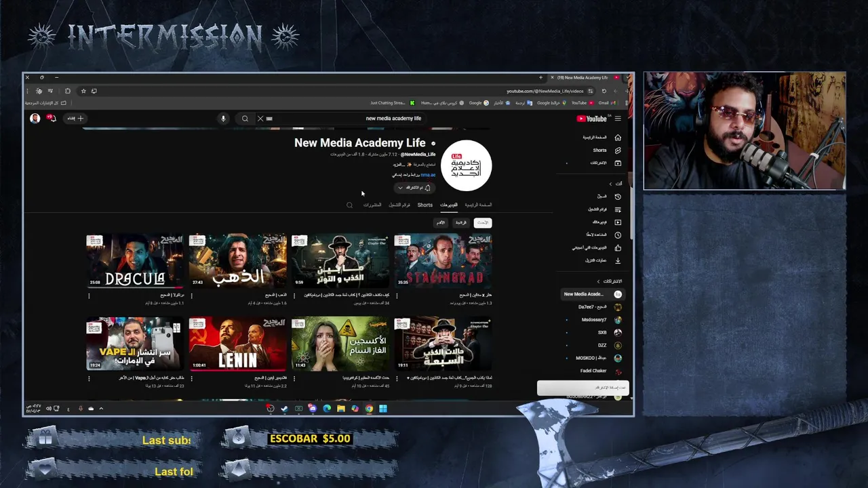Show hidden tray icons chevron
The height and width of the screenshot is (488, 868).
[x=101, y=409]
